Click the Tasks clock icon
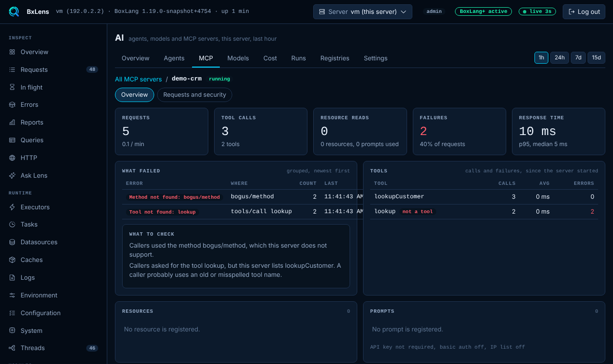613x364 pixels. 12,224
